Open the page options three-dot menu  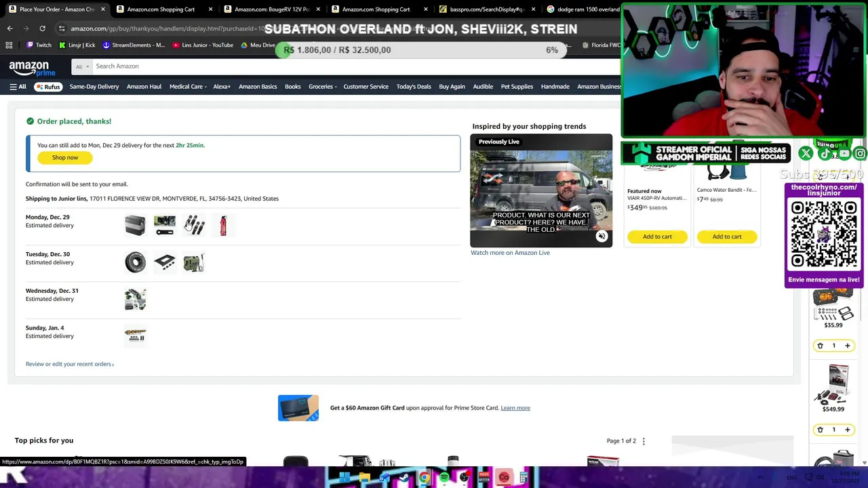[644, 441]
